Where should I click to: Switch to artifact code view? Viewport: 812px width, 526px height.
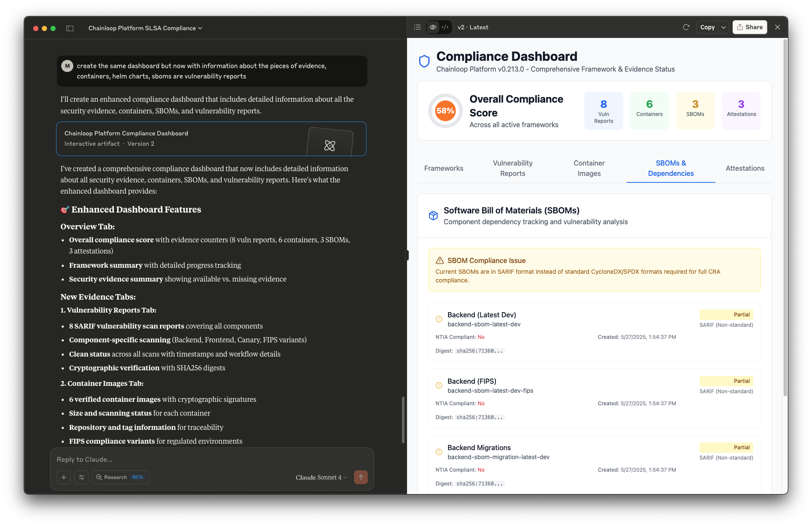pyautogui.click(x=445, y=27)
